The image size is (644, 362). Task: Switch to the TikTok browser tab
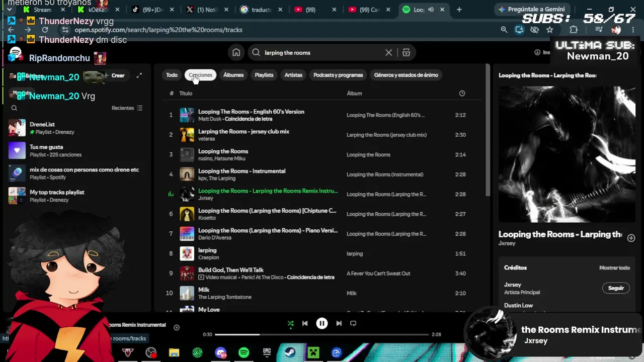pyautogui.click(x=152, y=10)
